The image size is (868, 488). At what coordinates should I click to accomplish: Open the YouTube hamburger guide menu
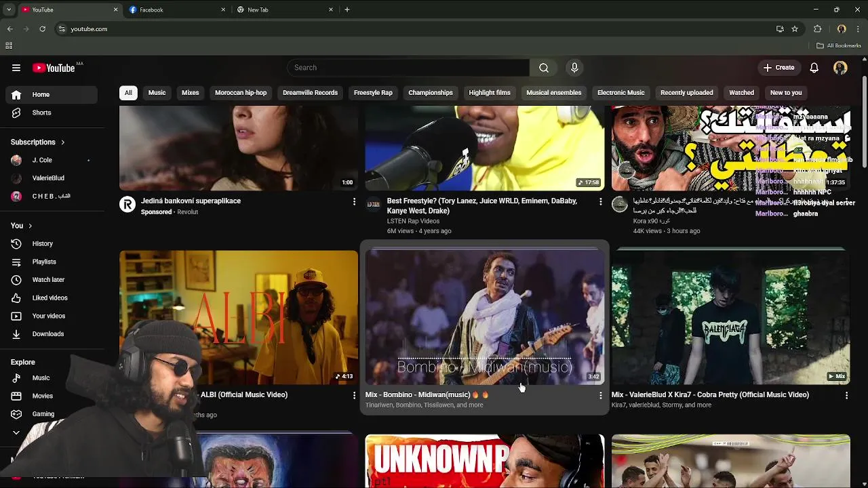(16, 68)
